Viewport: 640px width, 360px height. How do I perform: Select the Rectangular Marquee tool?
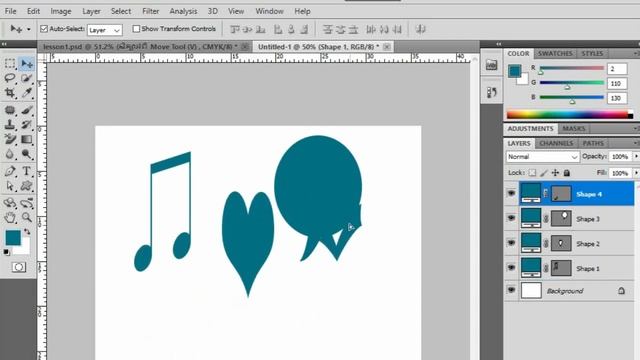tap(10, 64)
